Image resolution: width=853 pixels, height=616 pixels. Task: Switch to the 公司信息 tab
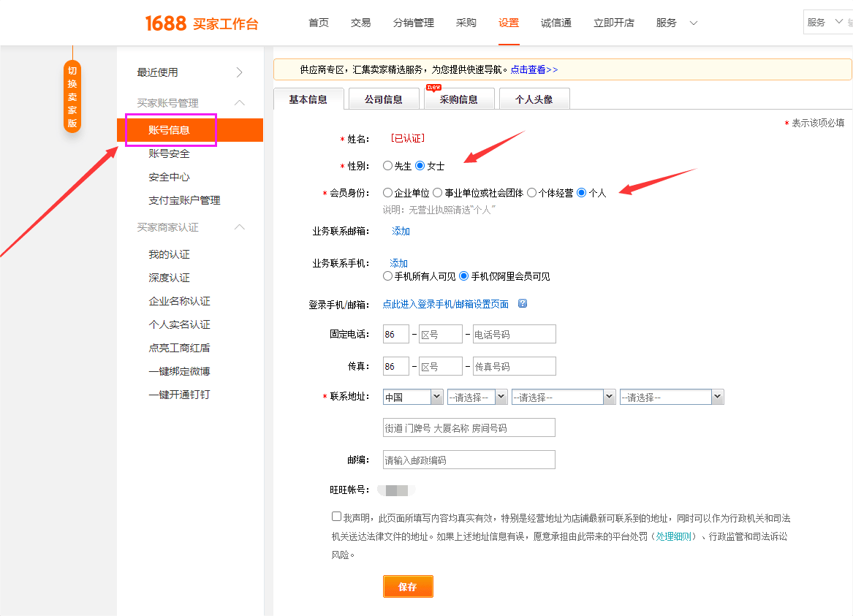point(384,99)
